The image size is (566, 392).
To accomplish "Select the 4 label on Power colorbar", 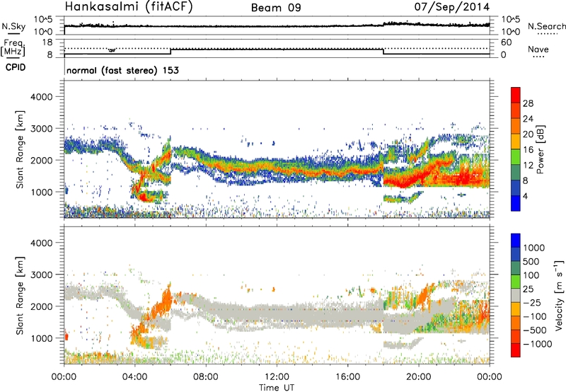I will tap(526, 196).
